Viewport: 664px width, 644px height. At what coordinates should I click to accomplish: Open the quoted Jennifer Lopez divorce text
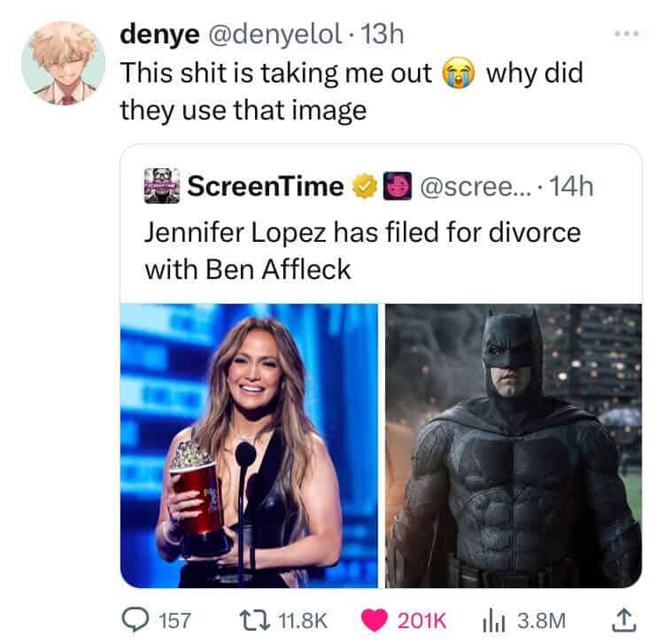coord(362,251)
